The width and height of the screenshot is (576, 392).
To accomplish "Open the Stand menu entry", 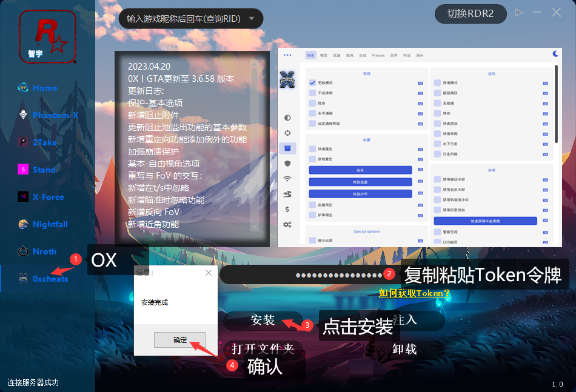I will (x=37, y=170).
